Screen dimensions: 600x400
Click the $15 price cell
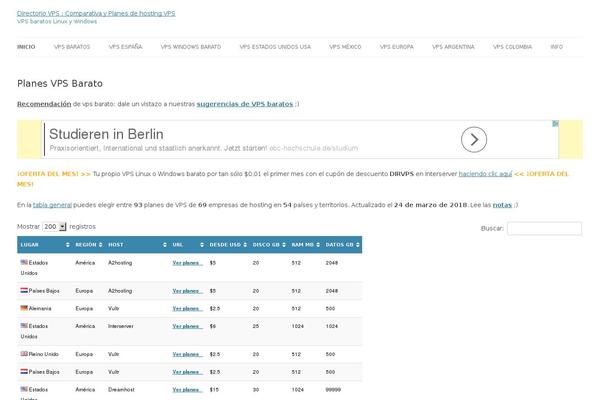tap(214, 390)
